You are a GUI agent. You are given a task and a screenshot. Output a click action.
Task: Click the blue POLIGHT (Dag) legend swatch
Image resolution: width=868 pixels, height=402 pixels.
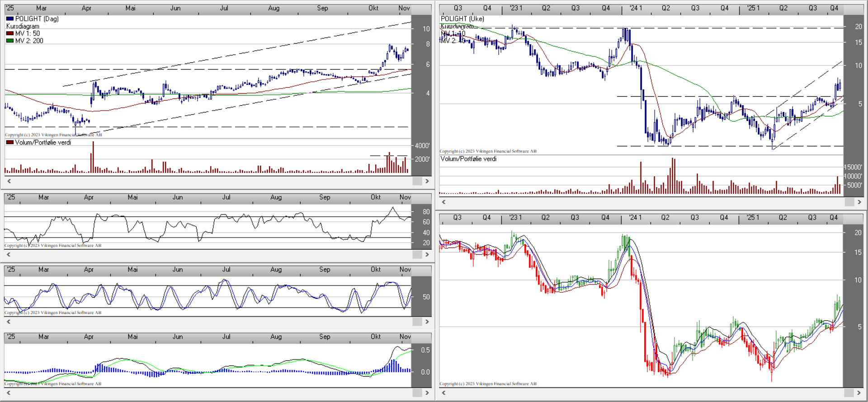(10, 19)
